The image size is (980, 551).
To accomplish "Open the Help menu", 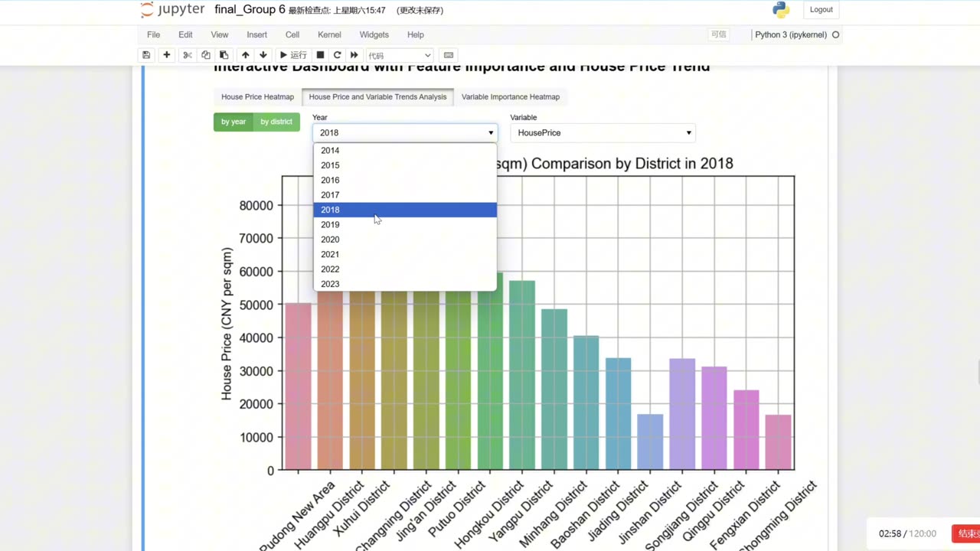I will 416,34.
